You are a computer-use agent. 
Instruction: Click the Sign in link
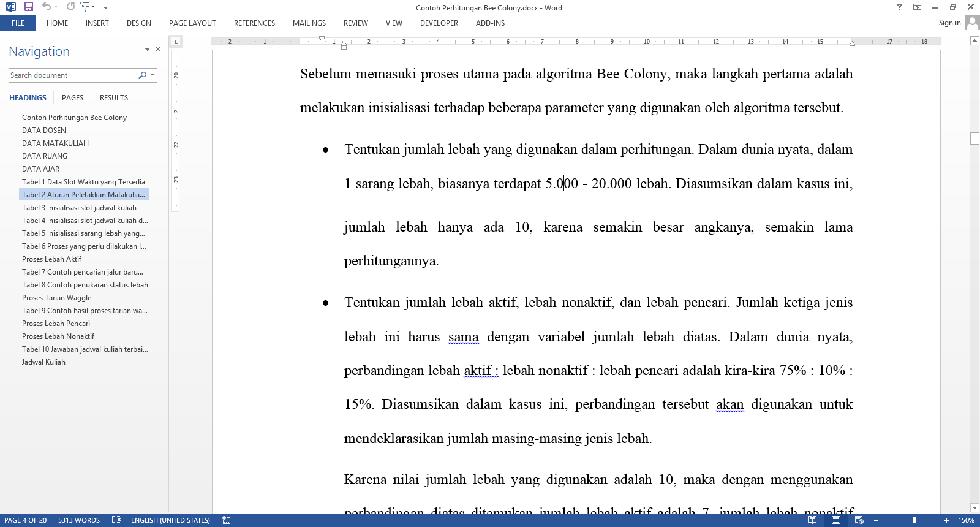949,23
